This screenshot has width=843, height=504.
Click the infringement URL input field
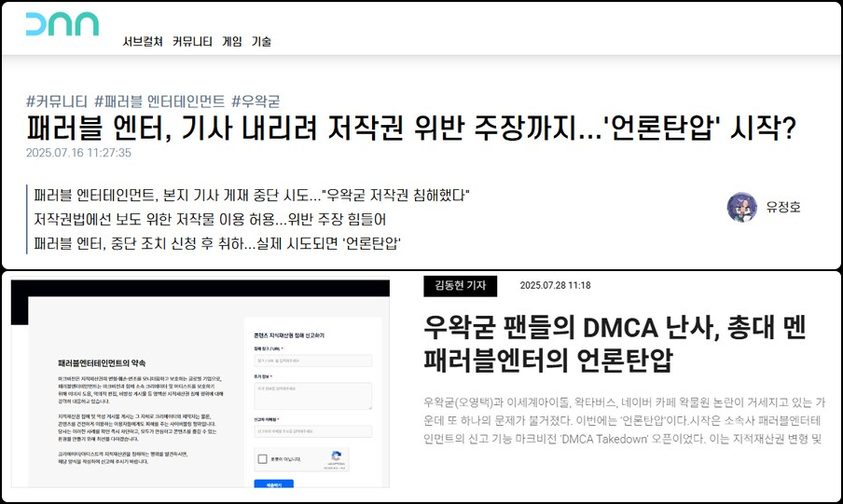[x=312, y=361]
